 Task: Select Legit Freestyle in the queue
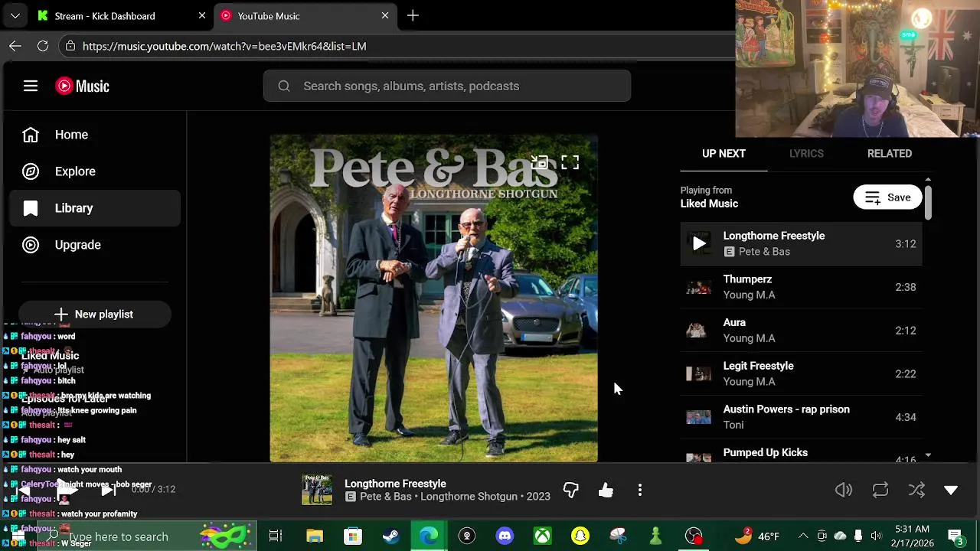pos(801,373)
